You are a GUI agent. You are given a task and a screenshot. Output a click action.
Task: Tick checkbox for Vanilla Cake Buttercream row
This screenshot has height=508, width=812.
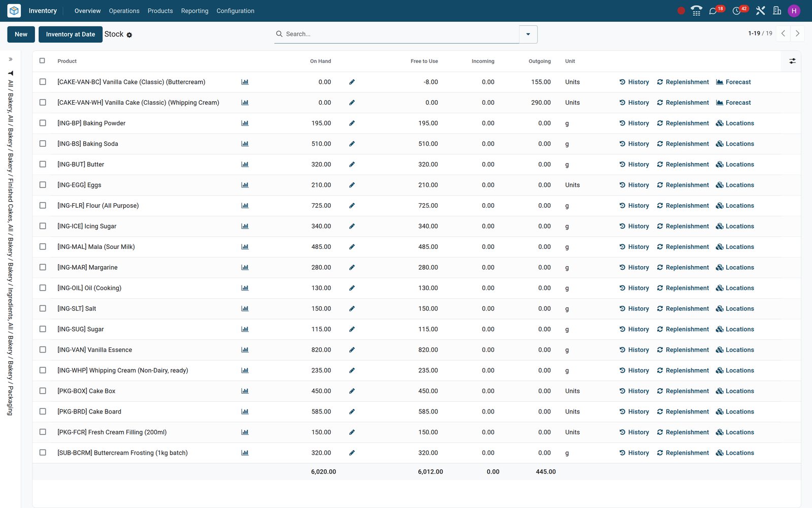pyautogui.click(x=43, y=82)
